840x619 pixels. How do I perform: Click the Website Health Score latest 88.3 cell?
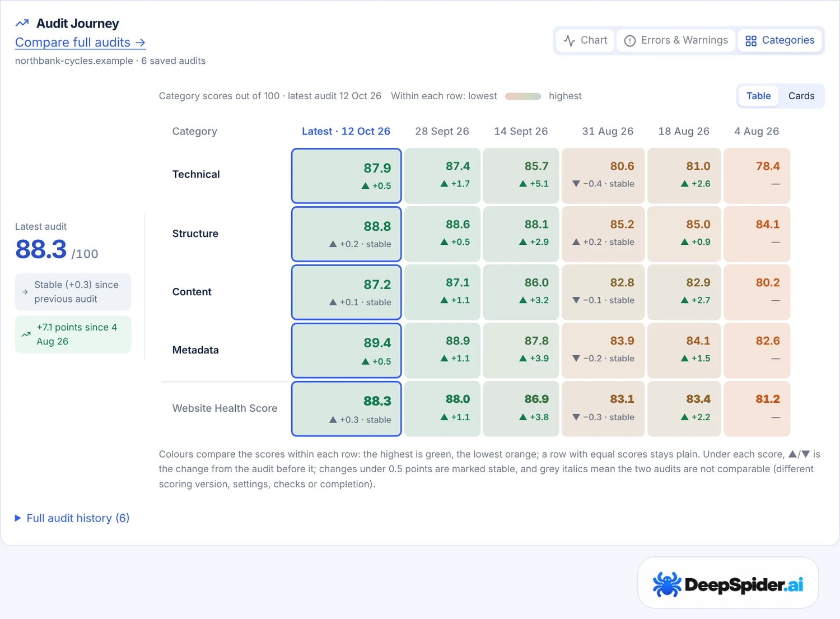(x=346, y=409)
